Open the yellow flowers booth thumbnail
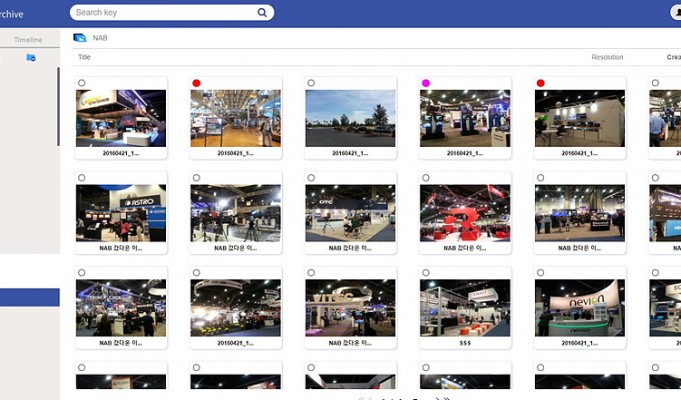Viewport: 681px width, 400px height. (235, 308)
